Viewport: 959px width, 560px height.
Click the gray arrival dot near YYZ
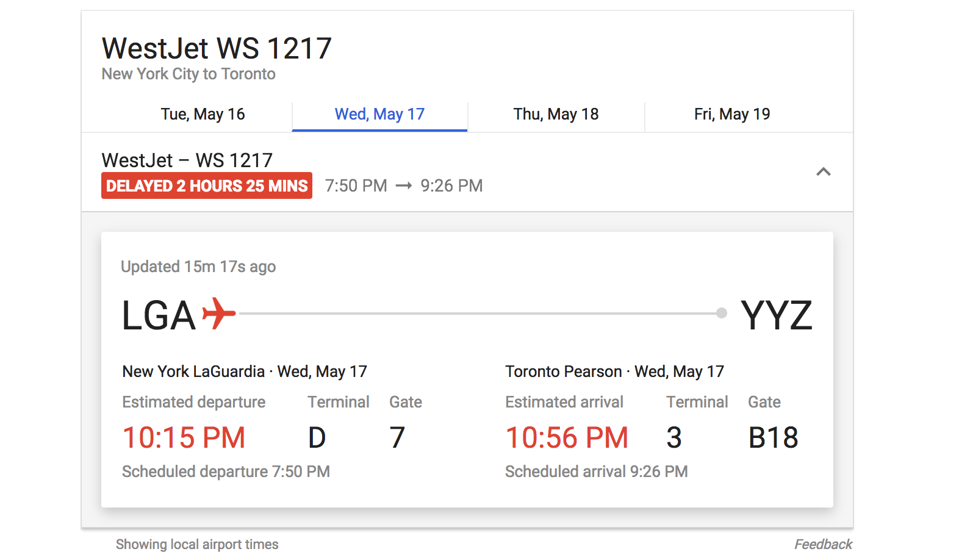(x=722, y=313)
